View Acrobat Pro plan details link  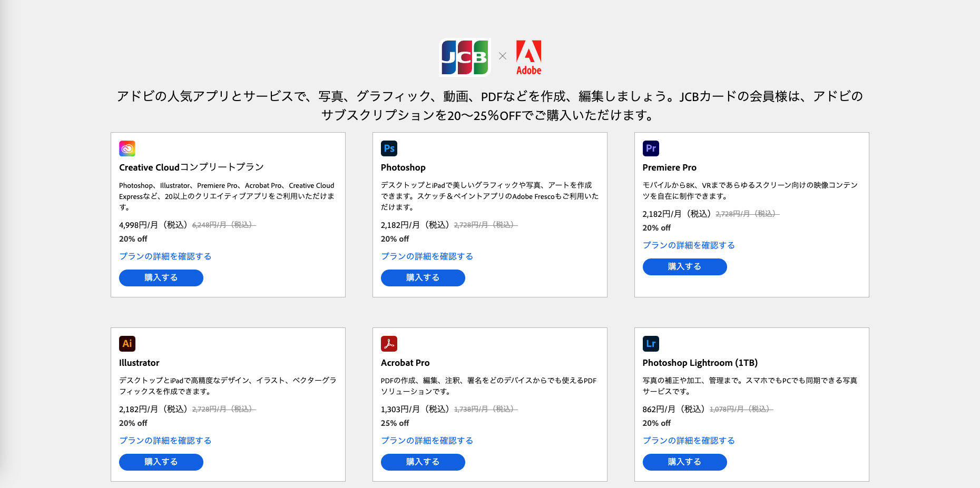(427, 441)
